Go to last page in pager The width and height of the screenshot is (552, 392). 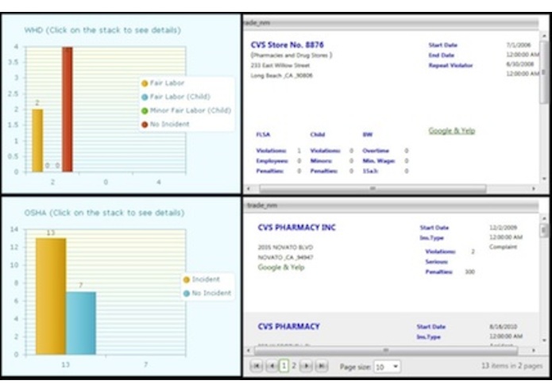(x=322, y=366)
